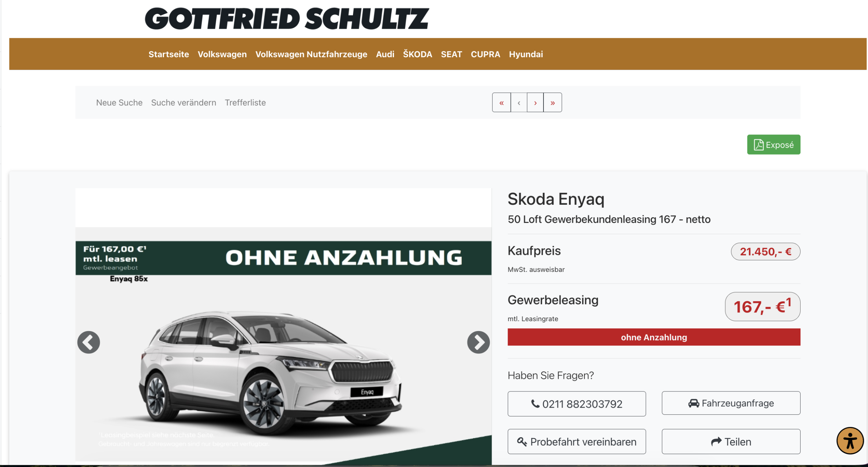868x467 pixels.
Task: Download the Exposé PDF
Action: (773, 145)
